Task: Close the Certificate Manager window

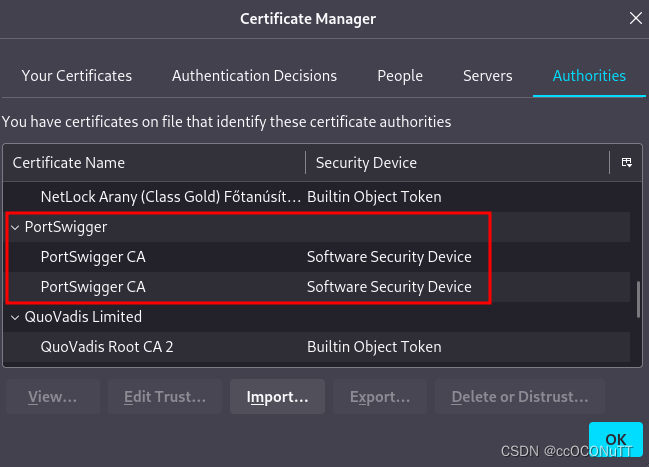Action: [636, 17]
